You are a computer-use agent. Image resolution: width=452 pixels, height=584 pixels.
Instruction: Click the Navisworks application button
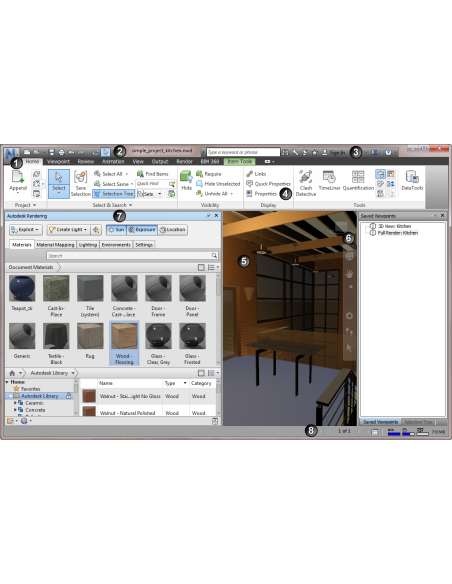pos(11,153)
